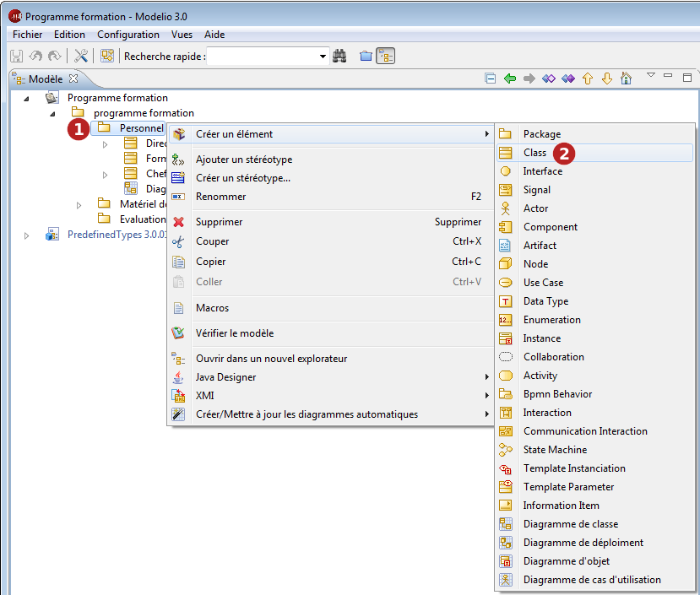The width and height of the screenshot is (700, 595).
Task: Expand the Chef… class node
Action: pos(105,175)
